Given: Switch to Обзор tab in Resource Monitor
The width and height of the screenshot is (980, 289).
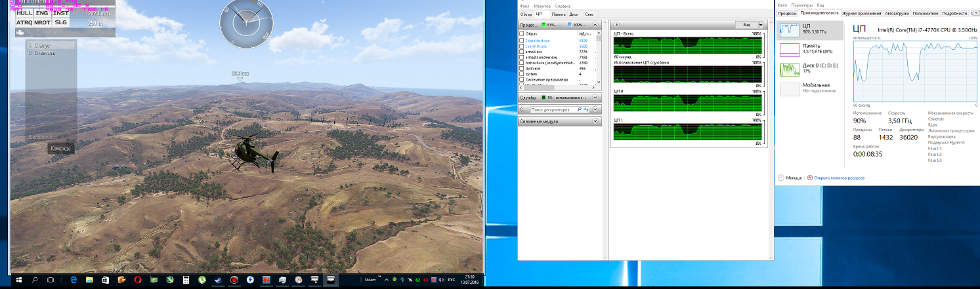Looking at the screenshot, I should tap(526, 14).
